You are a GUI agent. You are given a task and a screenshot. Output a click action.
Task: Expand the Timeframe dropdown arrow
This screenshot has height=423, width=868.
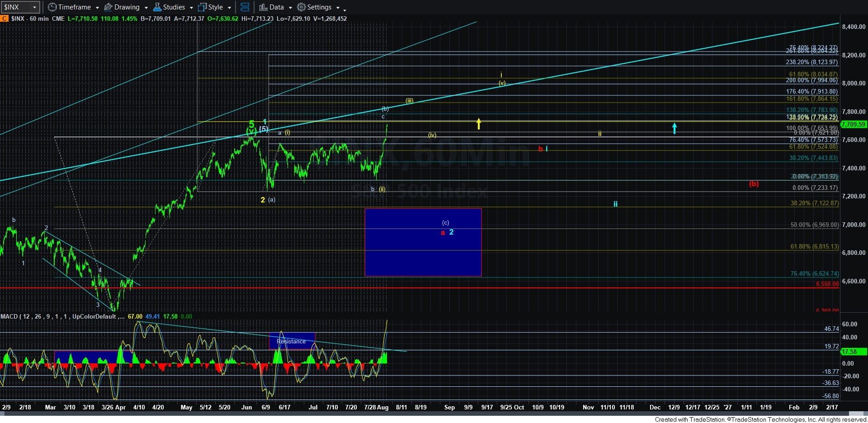point(97,8)
